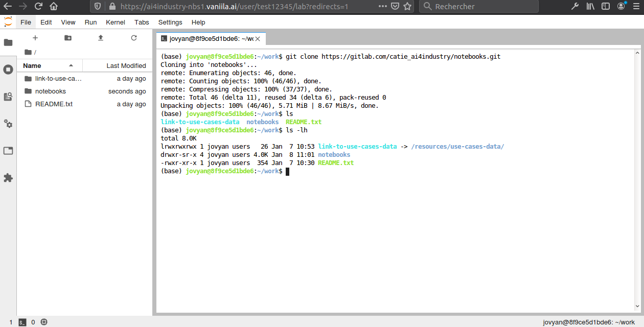Reload the page in the browser

click(38, 7)
